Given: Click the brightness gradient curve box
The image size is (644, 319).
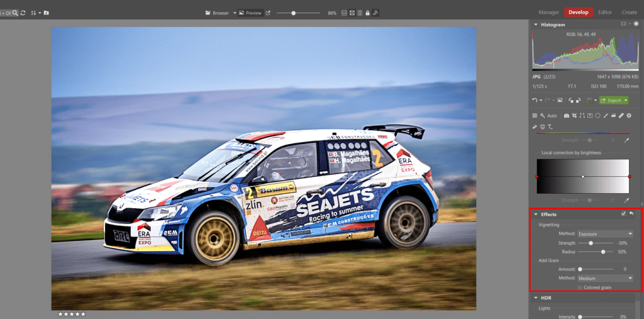Looking at the screenshot, I should tap(583, 176).
